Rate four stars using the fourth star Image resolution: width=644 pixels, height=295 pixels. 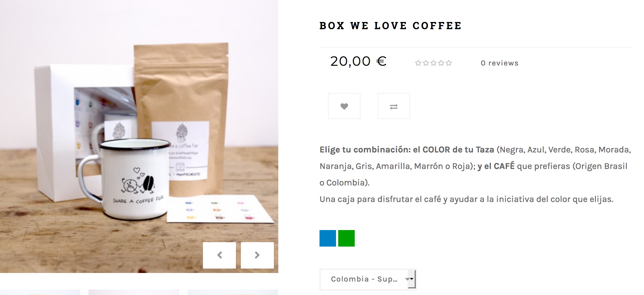[441, 63]
